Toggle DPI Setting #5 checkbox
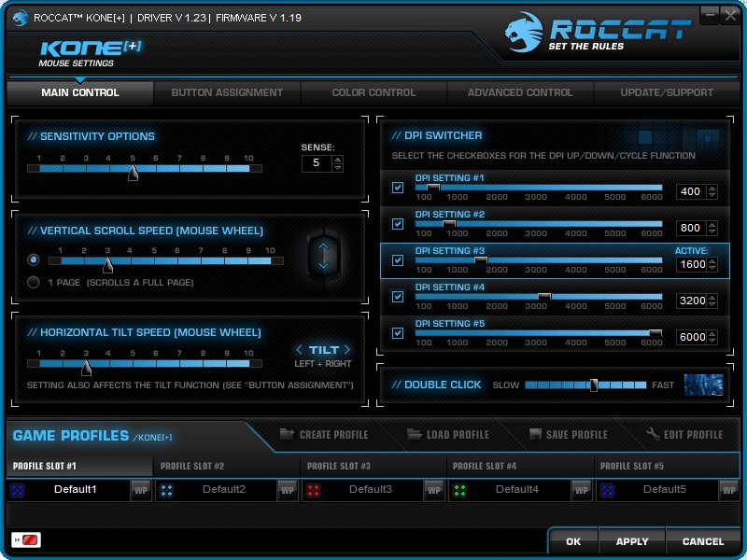The height and width of the screenshot is (560, 747). (398, 333)
